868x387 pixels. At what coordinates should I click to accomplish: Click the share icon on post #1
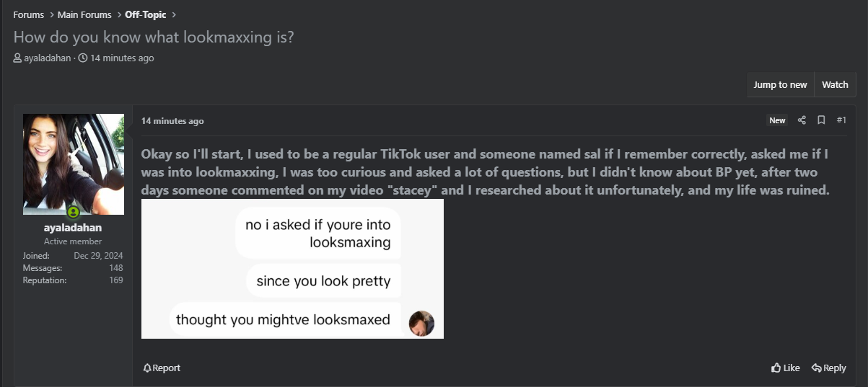tap(802, 120)
